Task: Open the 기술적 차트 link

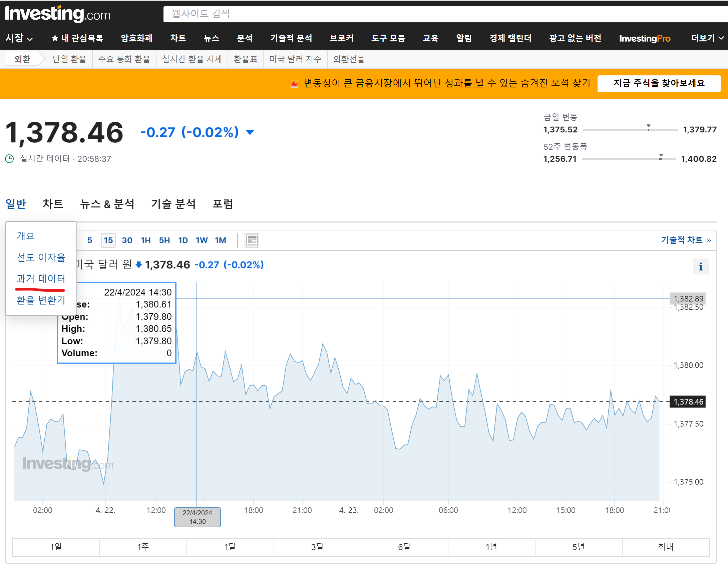Action: tap(685, 240)
